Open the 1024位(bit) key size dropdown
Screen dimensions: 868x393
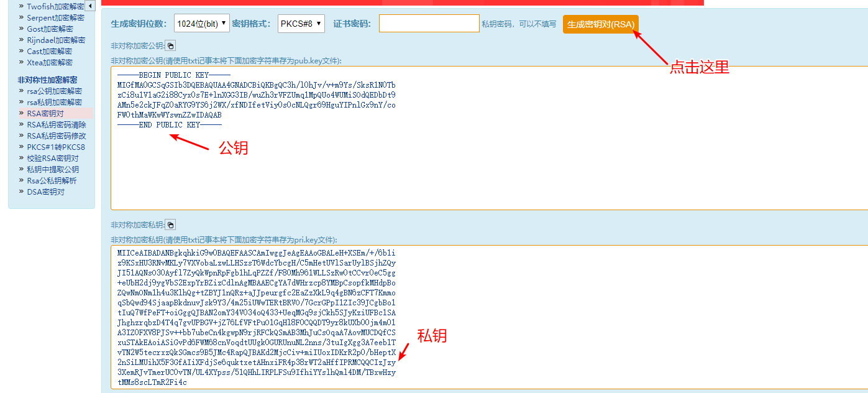[x=201, y=24]
